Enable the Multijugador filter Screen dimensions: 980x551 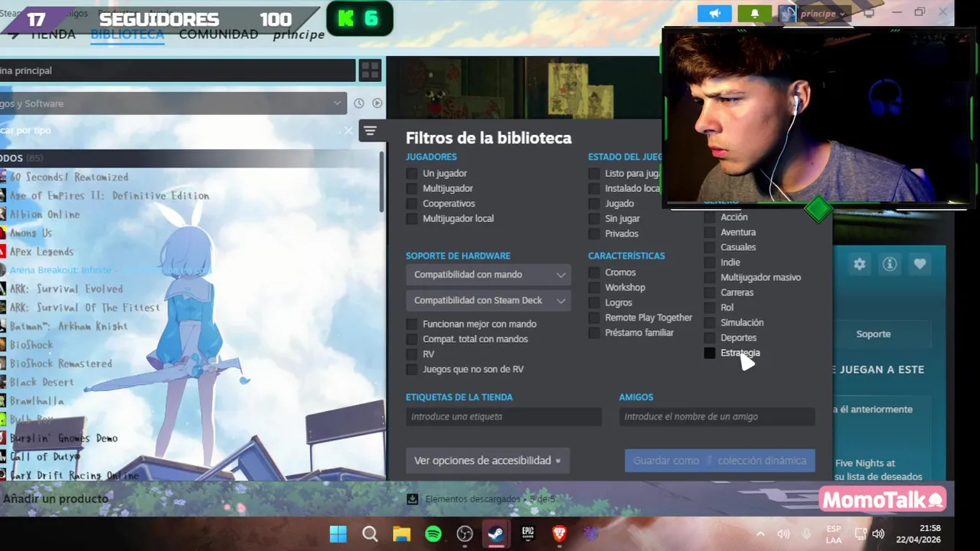412,188
